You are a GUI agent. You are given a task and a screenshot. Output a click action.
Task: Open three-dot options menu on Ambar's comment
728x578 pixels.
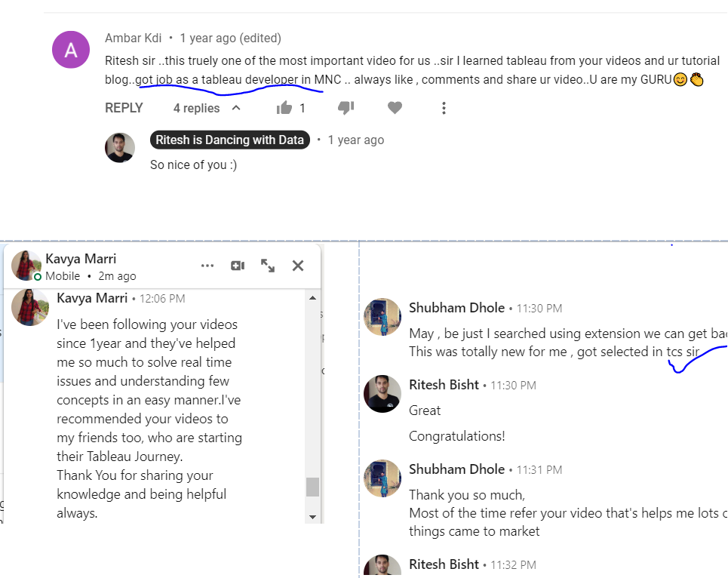[x=444, y=108]
